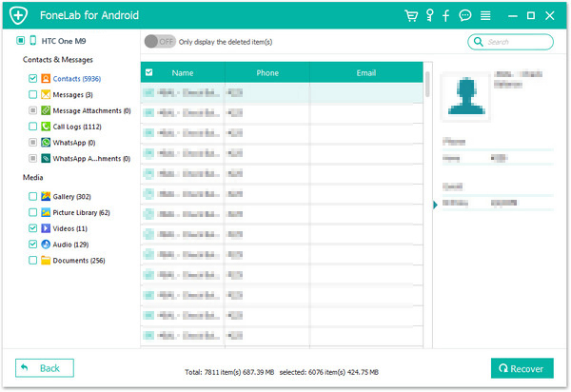This screenshot has width=571, height=392.
Task: Click the Videos play icon
Action: [x=46, y=228]
